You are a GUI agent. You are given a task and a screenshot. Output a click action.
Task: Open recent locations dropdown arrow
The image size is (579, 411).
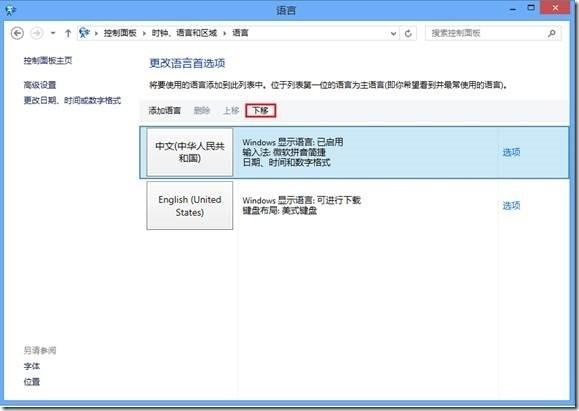point(53,33)
